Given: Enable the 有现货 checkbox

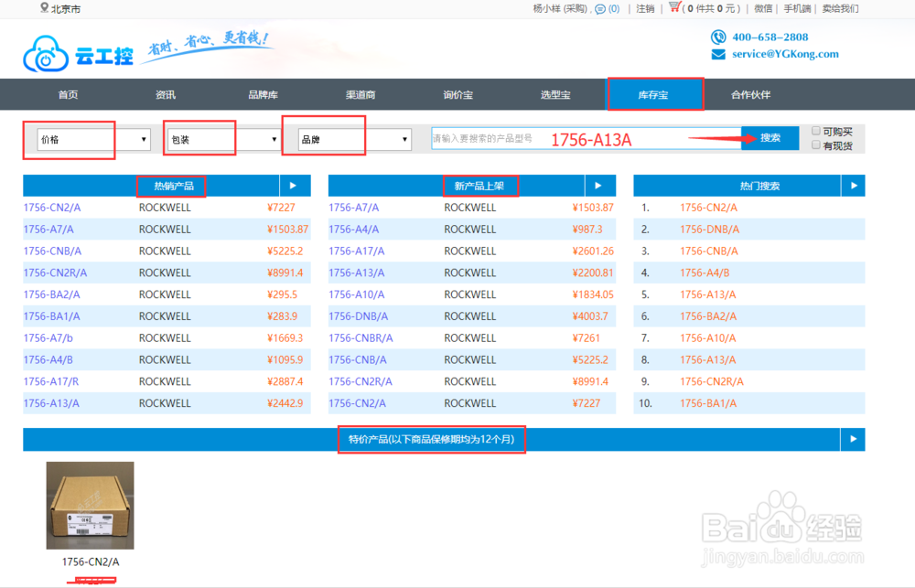Looking at the screenshot, I should (816, 144).
